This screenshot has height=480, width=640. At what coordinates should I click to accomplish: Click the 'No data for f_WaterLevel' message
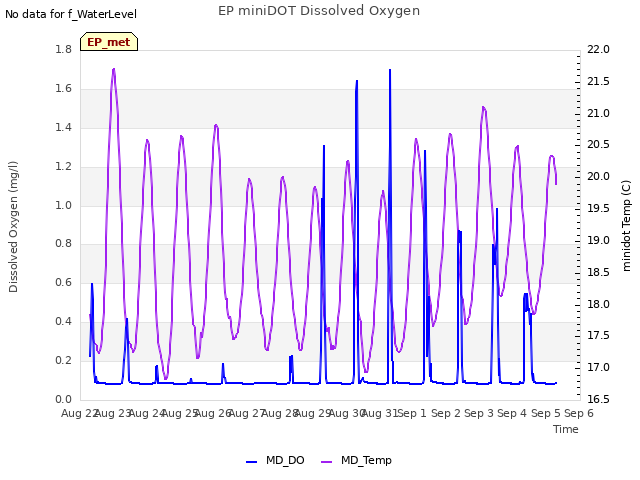(x=71, y=14)
